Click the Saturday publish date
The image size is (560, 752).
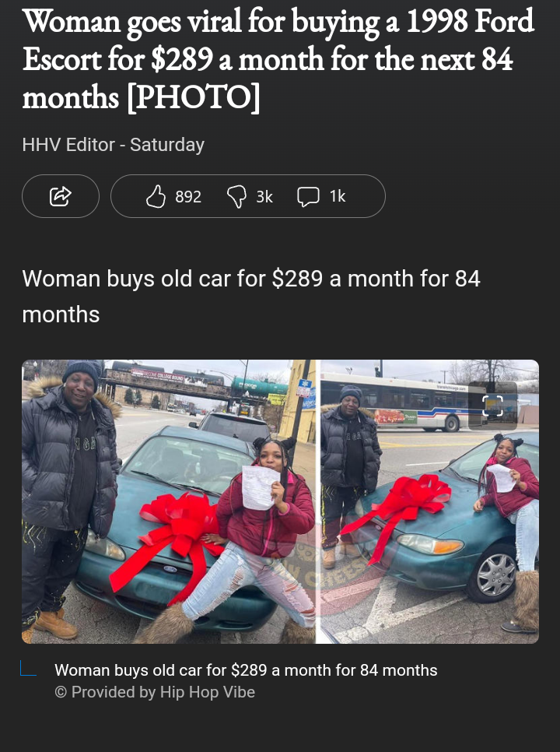coord(167,144)
